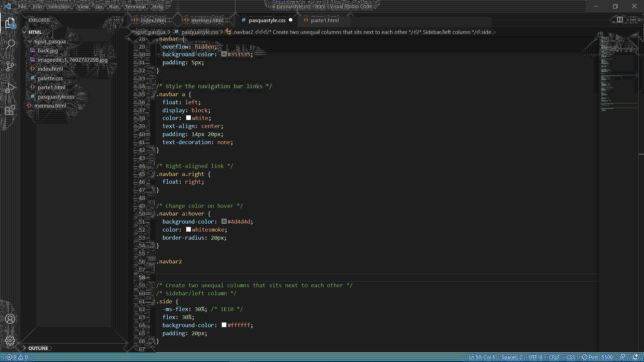Open the Terminal menu
Screen dimensions: 644x362
[135, 6]
